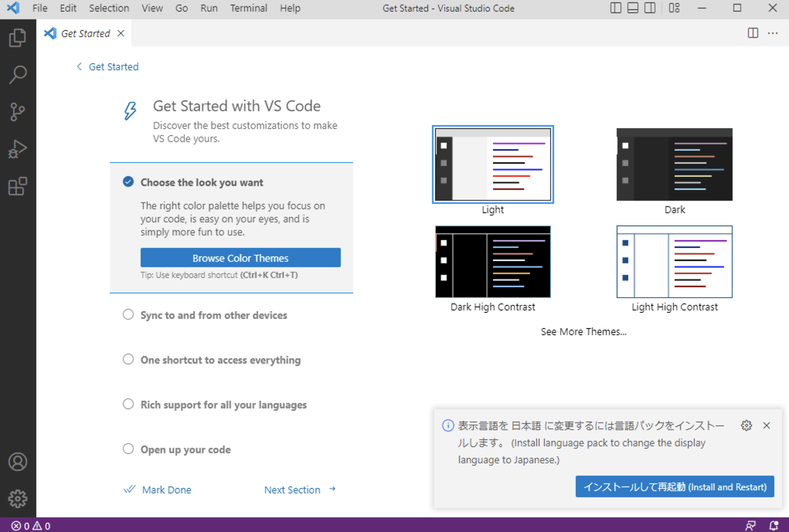Click Install and Restart button
Viewport: 789px width, 532px height.
[675, 486]
